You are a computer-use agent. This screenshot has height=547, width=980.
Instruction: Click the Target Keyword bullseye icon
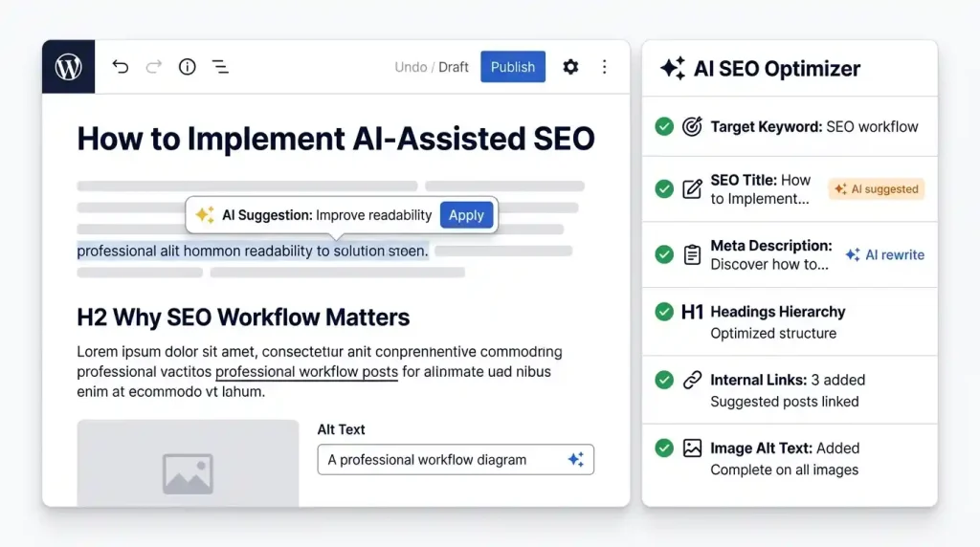692,127
